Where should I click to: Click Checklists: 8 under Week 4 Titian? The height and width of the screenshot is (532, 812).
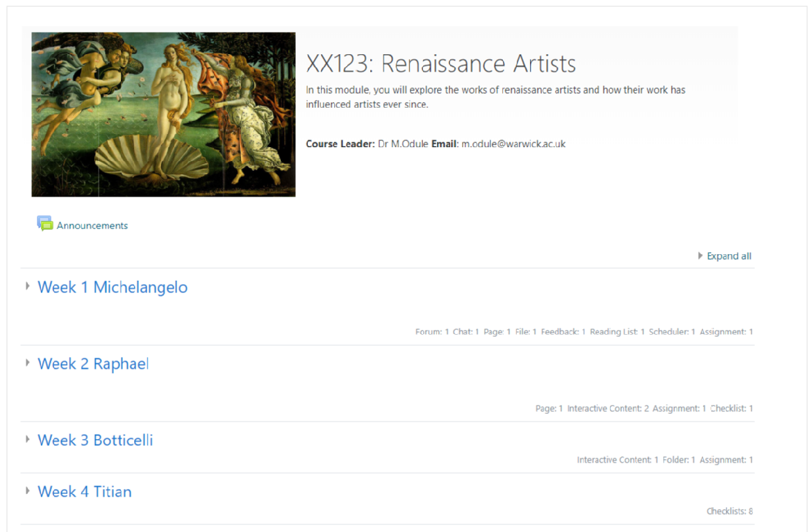coord(729,511)
